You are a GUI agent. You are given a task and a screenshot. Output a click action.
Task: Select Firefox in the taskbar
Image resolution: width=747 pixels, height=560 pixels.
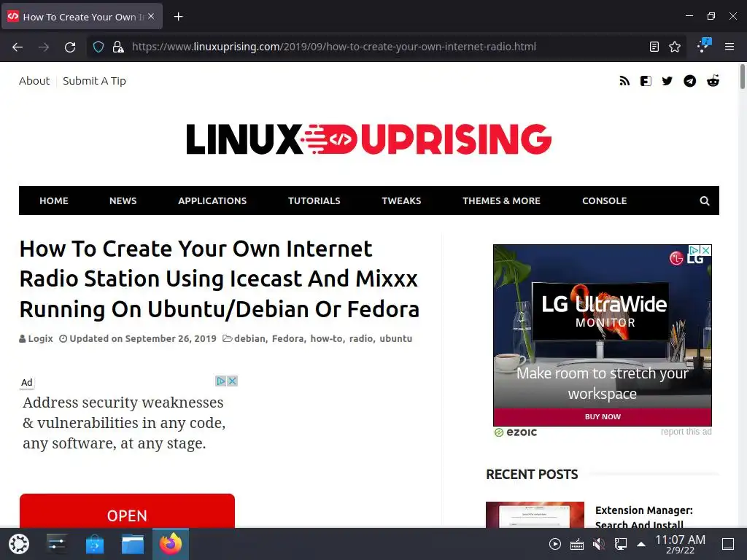click(171, 544)
